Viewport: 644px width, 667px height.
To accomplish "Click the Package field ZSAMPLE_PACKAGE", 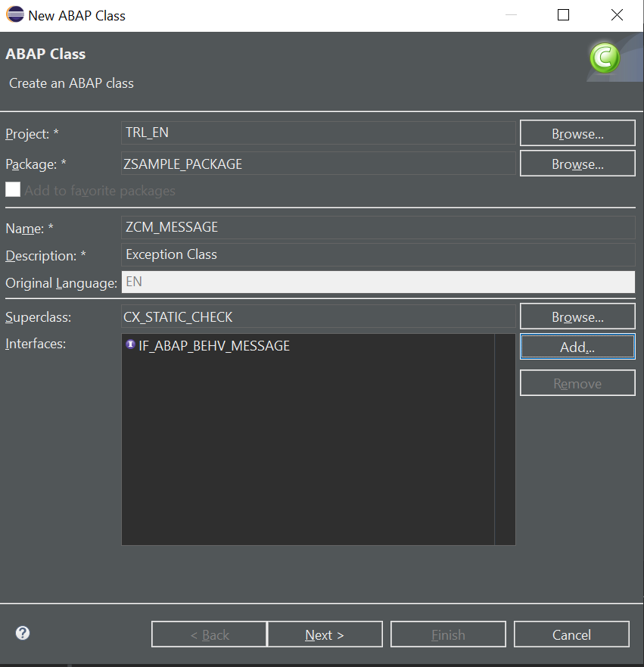I will (x=319, y=164).
